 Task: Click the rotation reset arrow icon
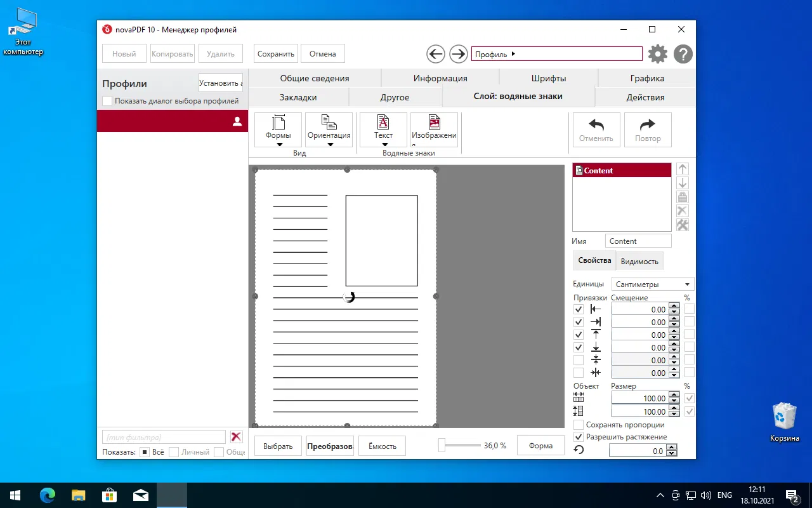[x=578, y=450]
